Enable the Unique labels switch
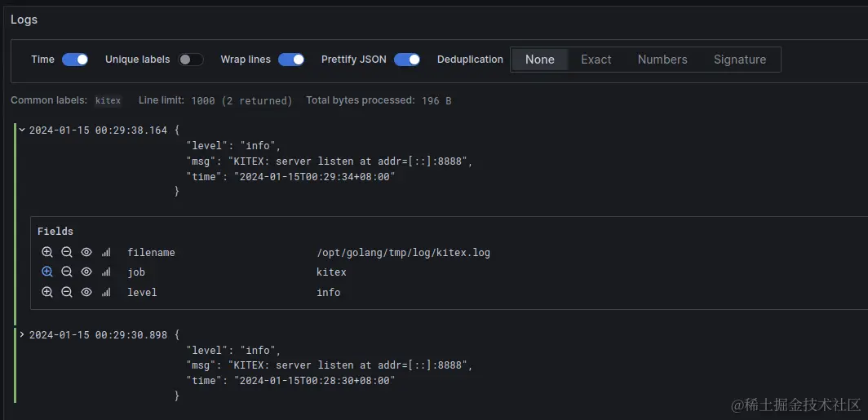 coord(191,60)
